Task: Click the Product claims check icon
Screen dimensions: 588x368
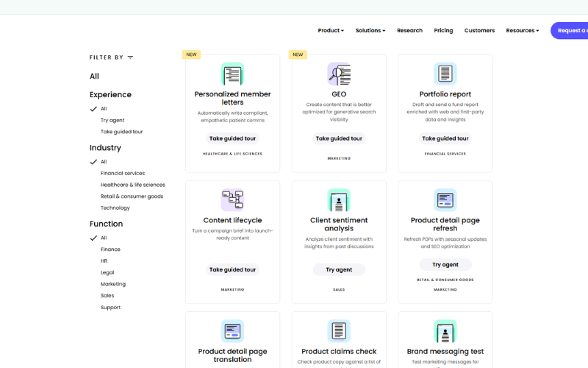Action: coord(339,331)
